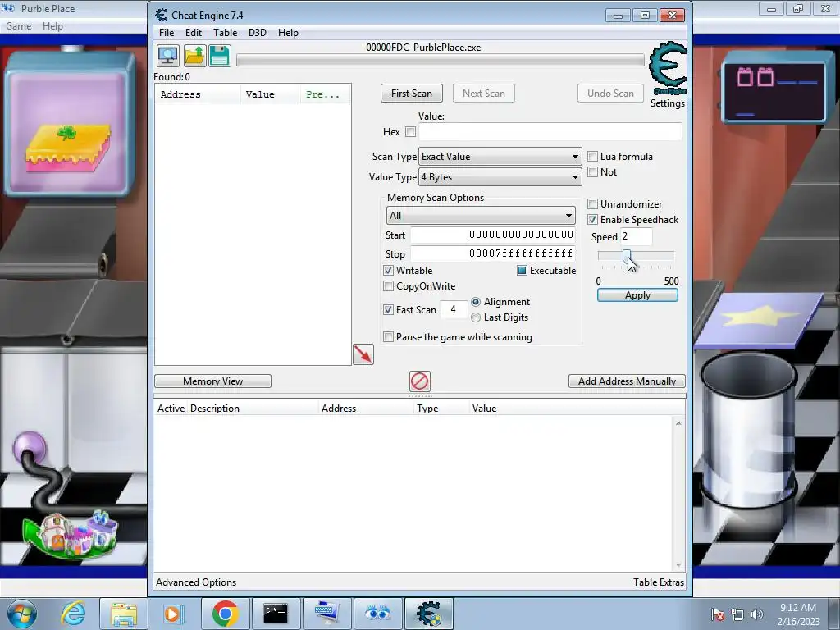Viewport: 840px width, 630px height.
Task: Open Advanced Options
Action: 196,582
